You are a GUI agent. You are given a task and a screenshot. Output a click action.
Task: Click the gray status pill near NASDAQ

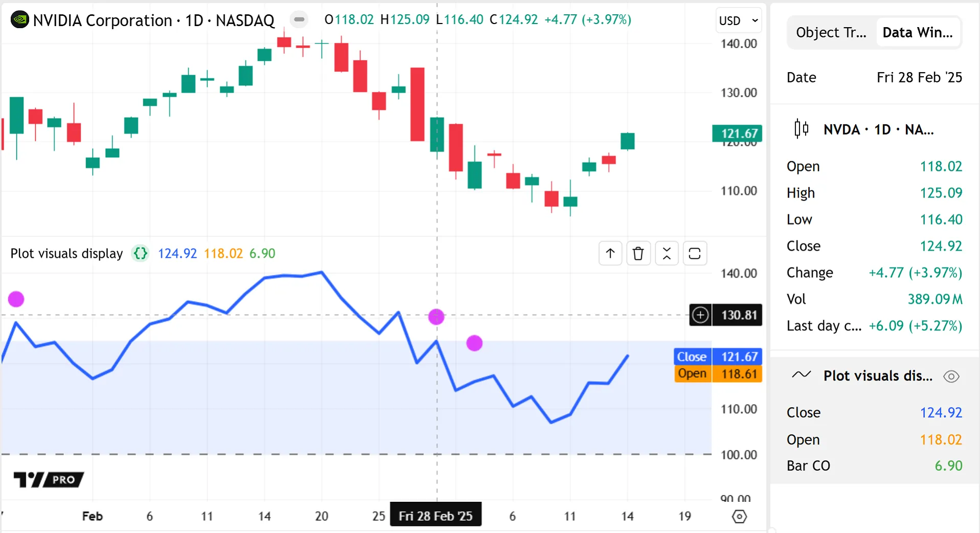point(299,20)
